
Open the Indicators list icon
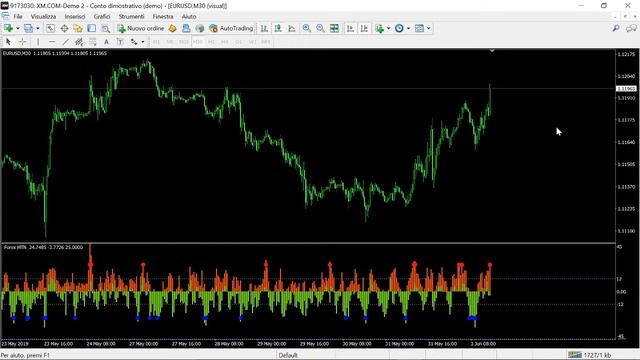point(379,28)
